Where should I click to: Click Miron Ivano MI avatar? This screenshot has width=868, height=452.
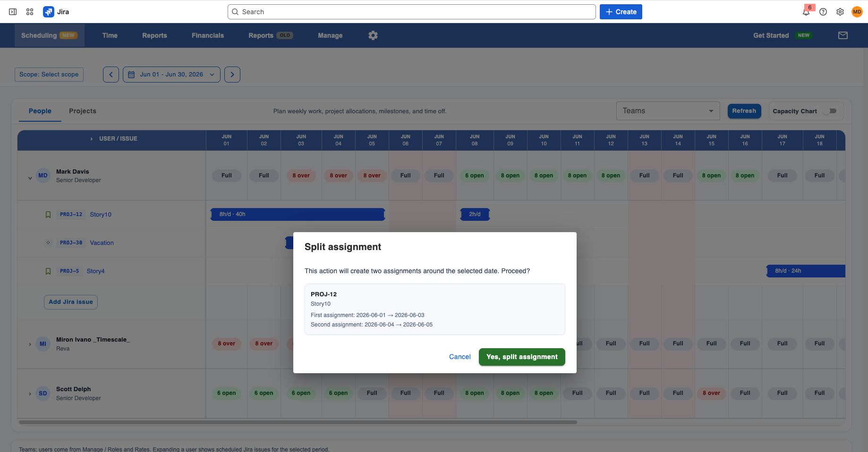pos(43,344)
